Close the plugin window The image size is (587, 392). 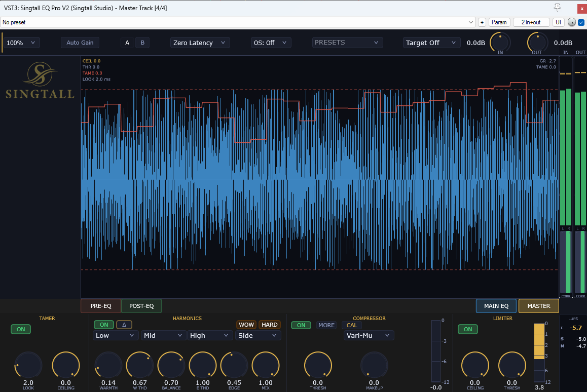coord(582,8)
